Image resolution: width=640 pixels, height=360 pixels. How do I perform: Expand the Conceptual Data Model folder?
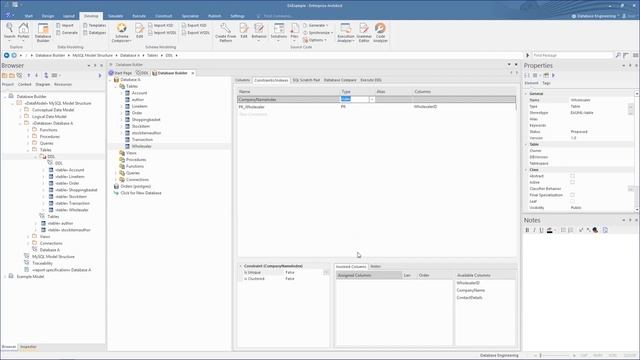tap(20, 110)
